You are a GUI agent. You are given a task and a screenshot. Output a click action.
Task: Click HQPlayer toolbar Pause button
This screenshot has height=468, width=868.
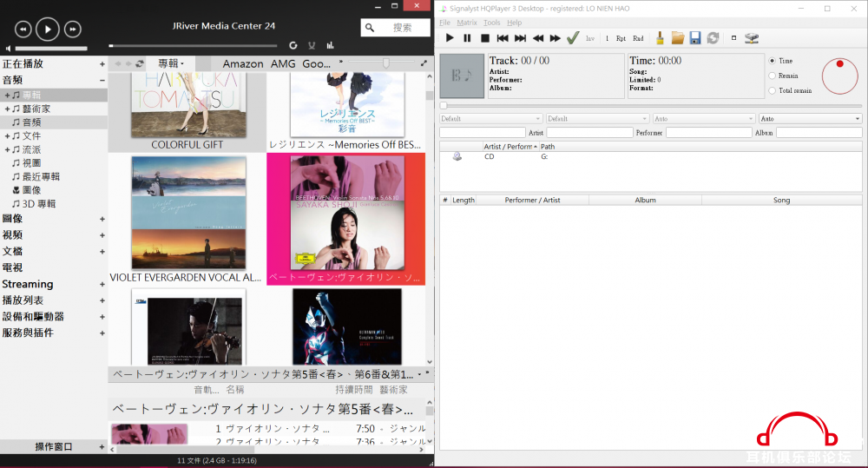click(467, 38)
